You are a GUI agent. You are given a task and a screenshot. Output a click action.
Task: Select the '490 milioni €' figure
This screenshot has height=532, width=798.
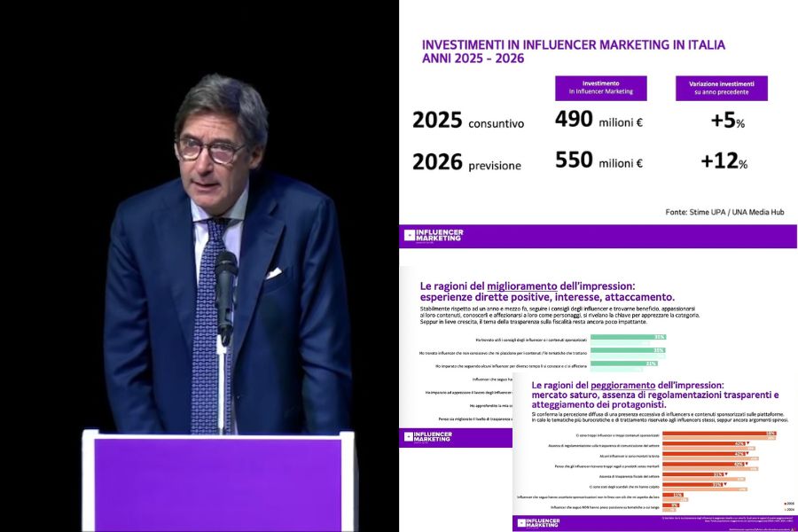pos(598,121)
